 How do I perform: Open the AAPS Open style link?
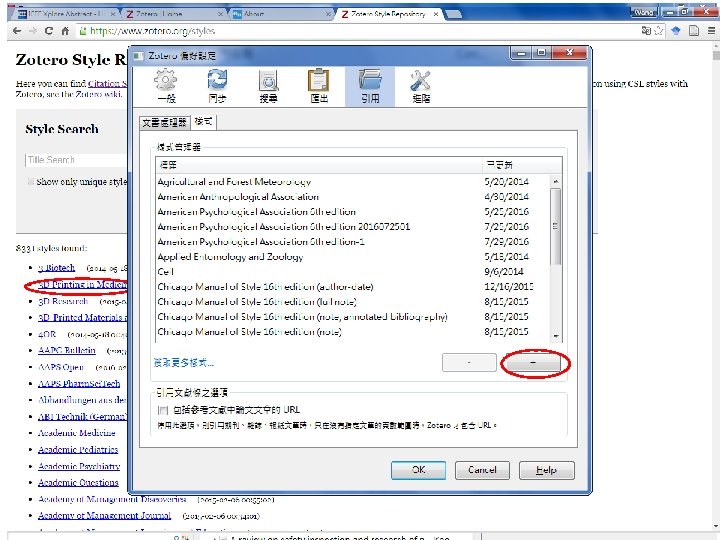(61, 367)
